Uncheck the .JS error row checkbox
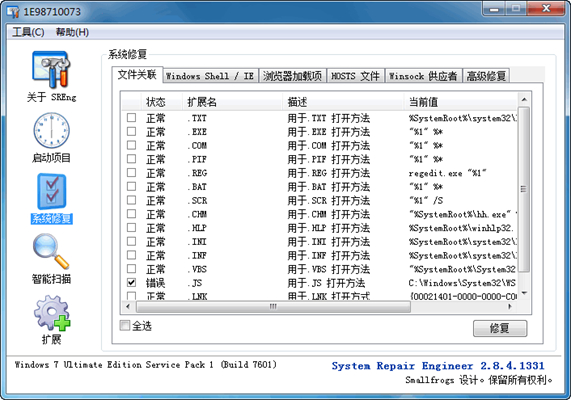571x400 pixels. point(131,282)
